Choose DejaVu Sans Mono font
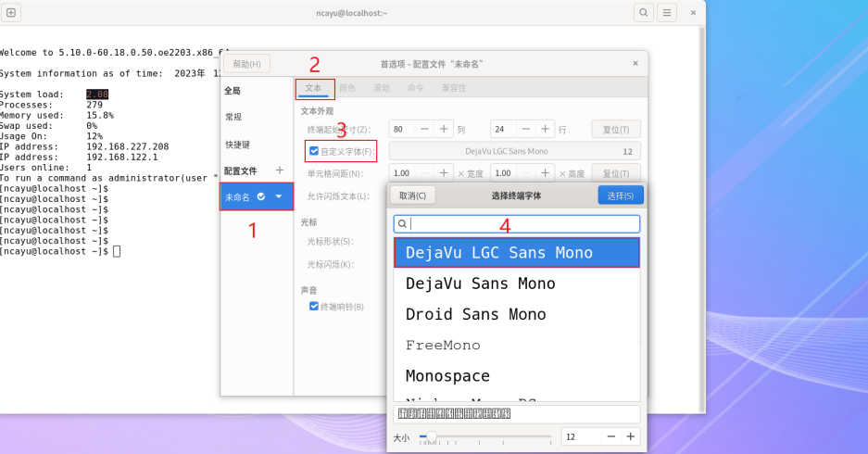Image resolution: width=868 pixels, height=454 pixels. (517, 284)
